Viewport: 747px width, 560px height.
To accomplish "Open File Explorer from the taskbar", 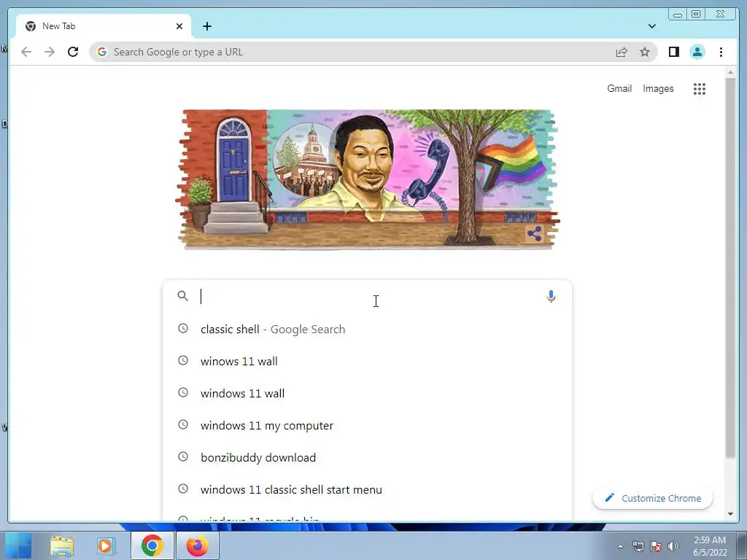I will (62, 545).
